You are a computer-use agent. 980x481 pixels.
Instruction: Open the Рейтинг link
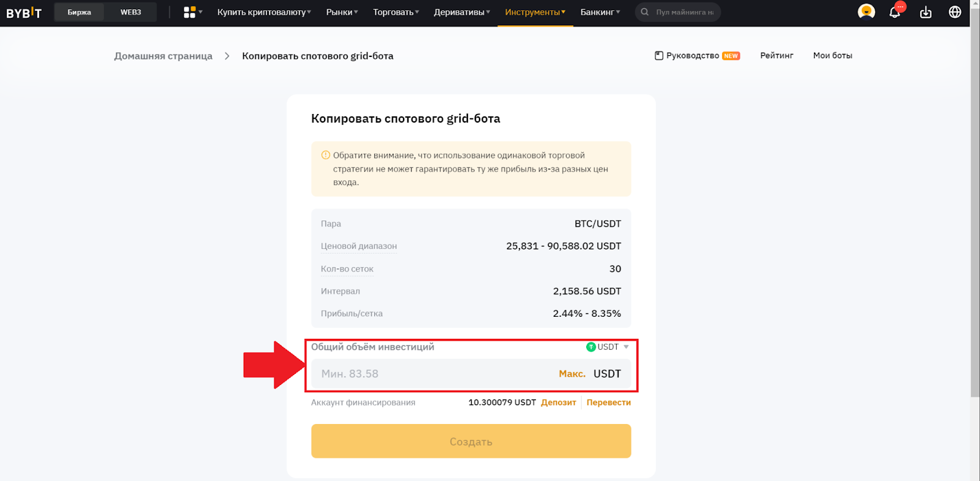point(777,56)
